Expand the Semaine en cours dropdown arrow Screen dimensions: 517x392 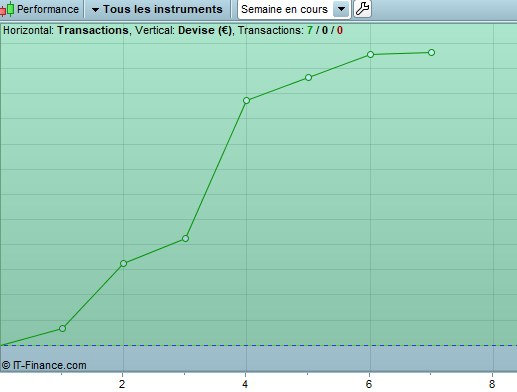click(x=341, y=9)
